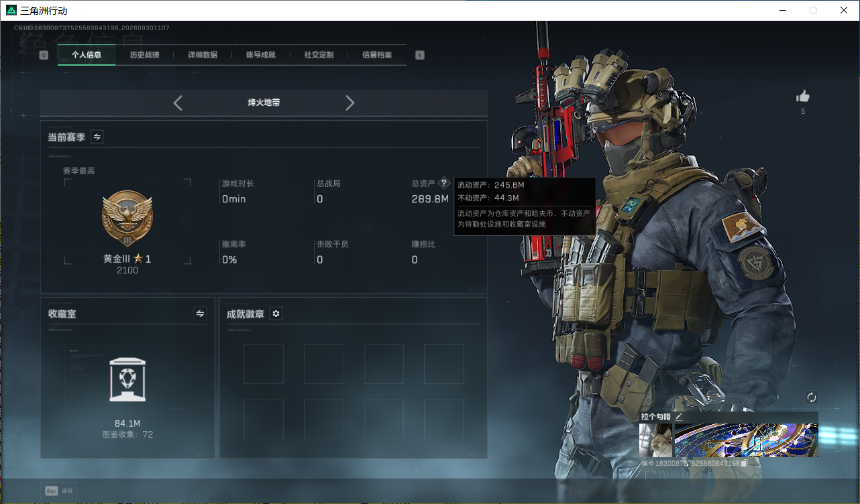Click the collection room display case icon
The height and width of the screenshot is (504, 860).
pyautogui.click(x=128, y=380)
